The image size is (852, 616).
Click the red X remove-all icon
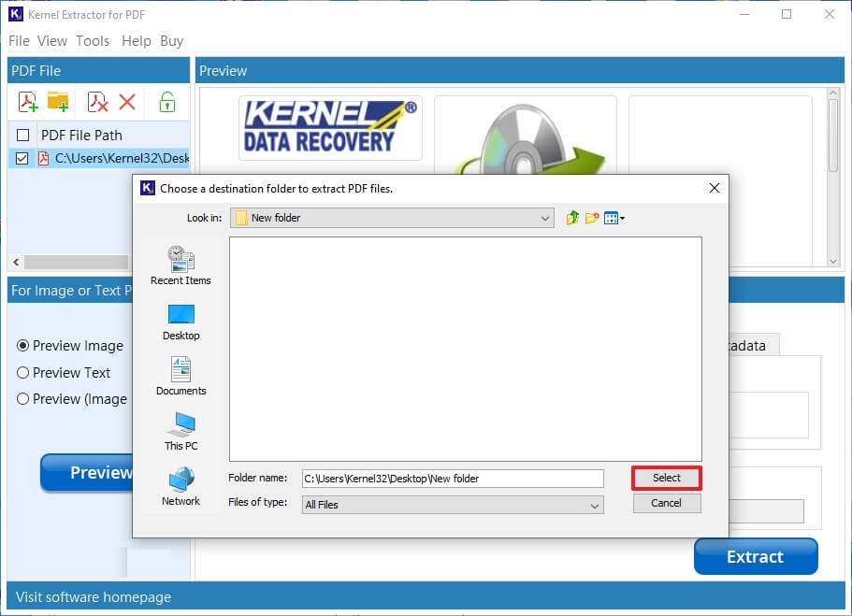pos(127,102)
